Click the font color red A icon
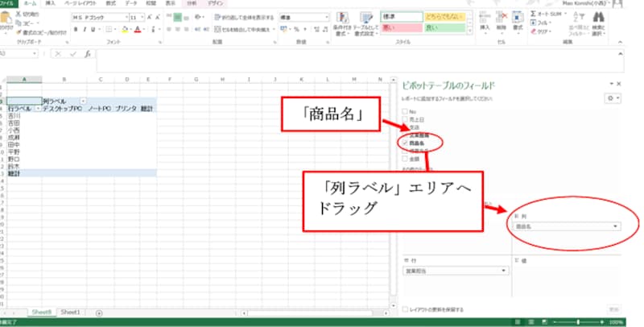Screen dimensions: 644x327 pyautogui.click(x=138, y=30)
